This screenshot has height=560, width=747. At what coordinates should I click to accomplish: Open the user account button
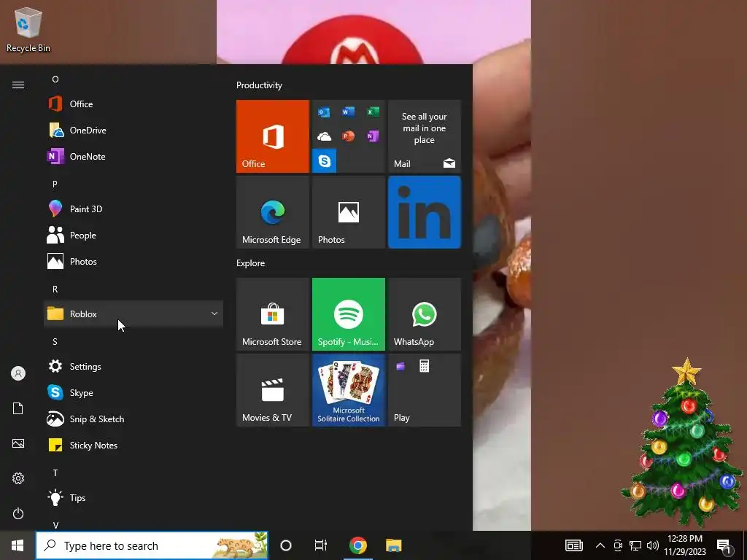click(x=18, y=373)
